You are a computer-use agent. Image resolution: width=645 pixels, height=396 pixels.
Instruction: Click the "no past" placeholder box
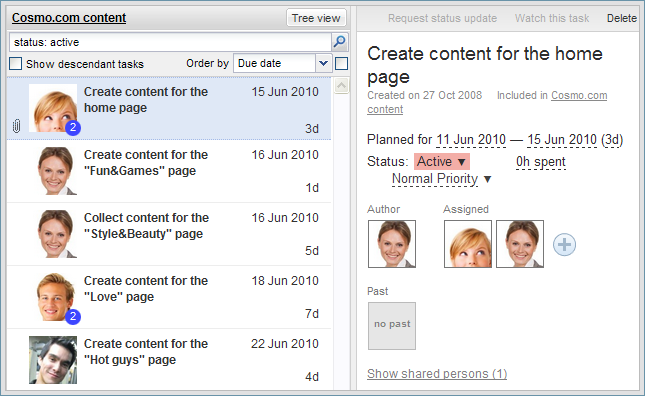(392, 326)
